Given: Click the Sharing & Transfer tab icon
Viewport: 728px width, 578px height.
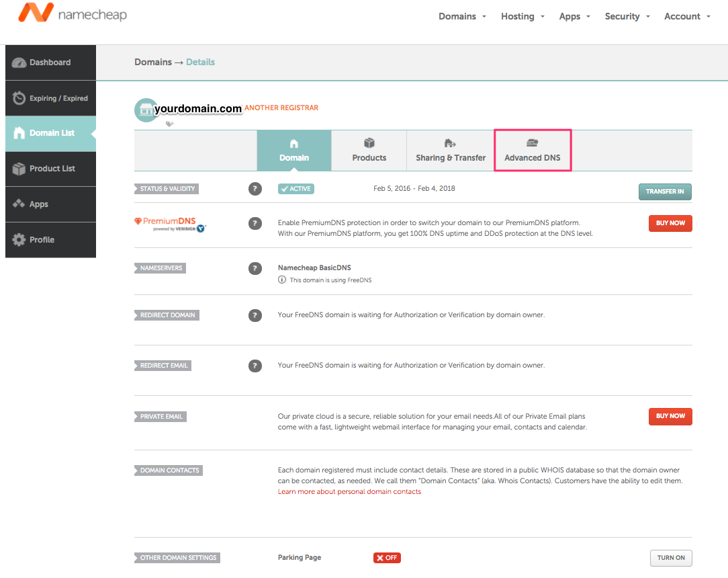Looking at the screenshot, I should tap(451, 142).
